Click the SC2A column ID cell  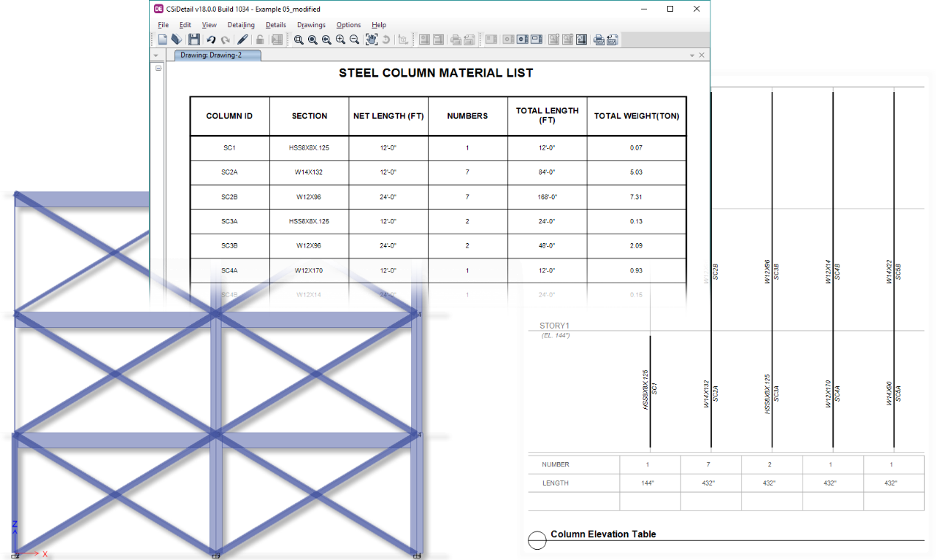tap(229, 172)
